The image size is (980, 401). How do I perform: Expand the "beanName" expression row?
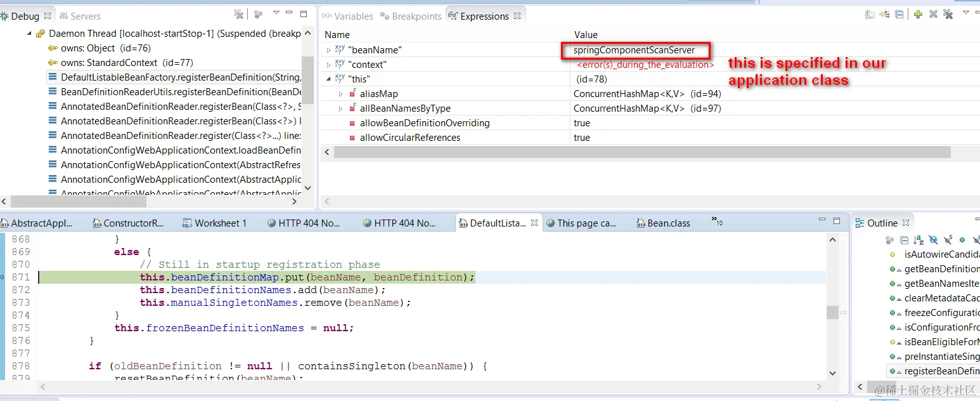pos(328,50)
